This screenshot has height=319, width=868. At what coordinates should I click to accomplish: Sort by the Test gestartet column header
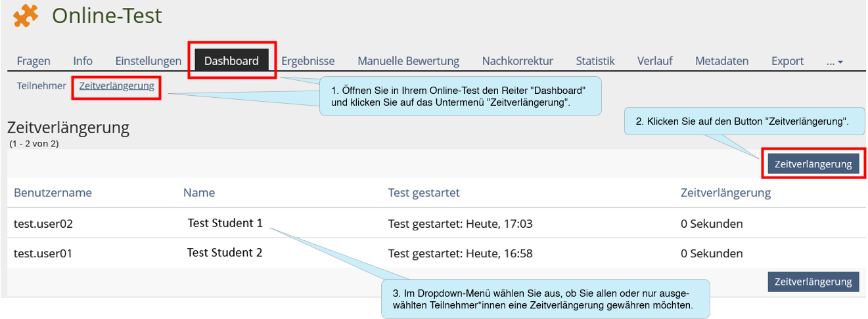424,193
